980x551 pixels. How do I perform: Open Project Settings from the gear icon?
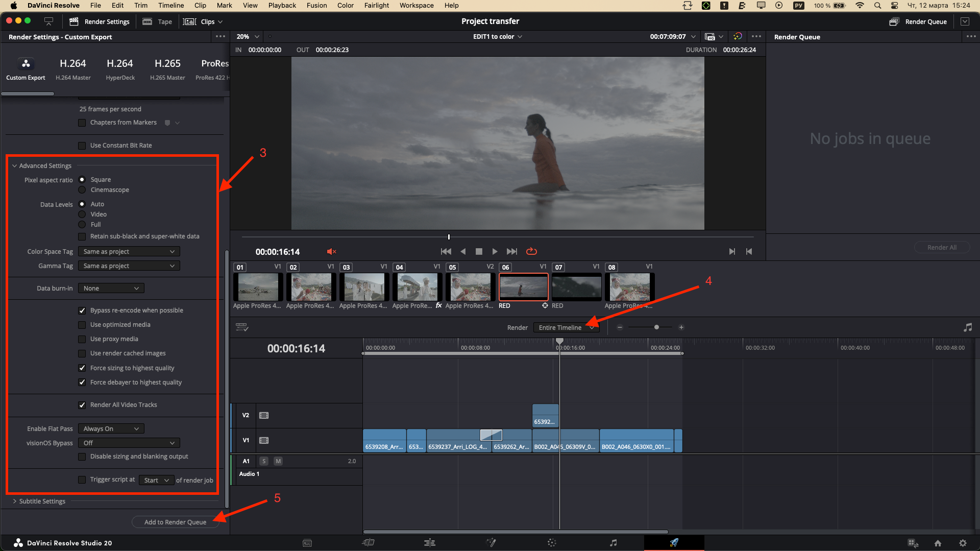tap(964, 543)
